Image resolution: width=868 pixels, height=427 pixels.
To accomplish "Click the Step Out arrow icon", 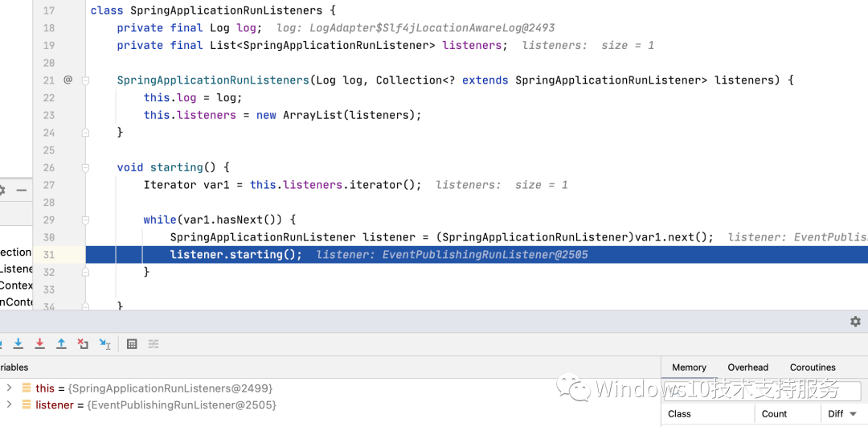I will 61,344.
